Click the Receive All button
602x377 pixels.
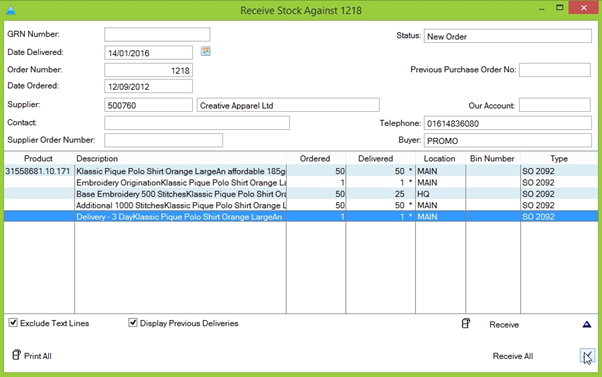513,356
